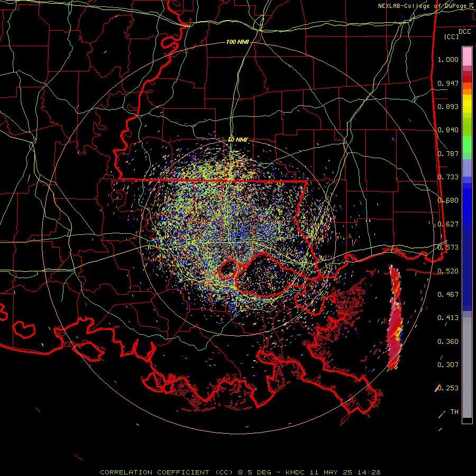Click the 100 NMI range ring label
This screenshot has height=476, width=476.
[x=237, y=42]
